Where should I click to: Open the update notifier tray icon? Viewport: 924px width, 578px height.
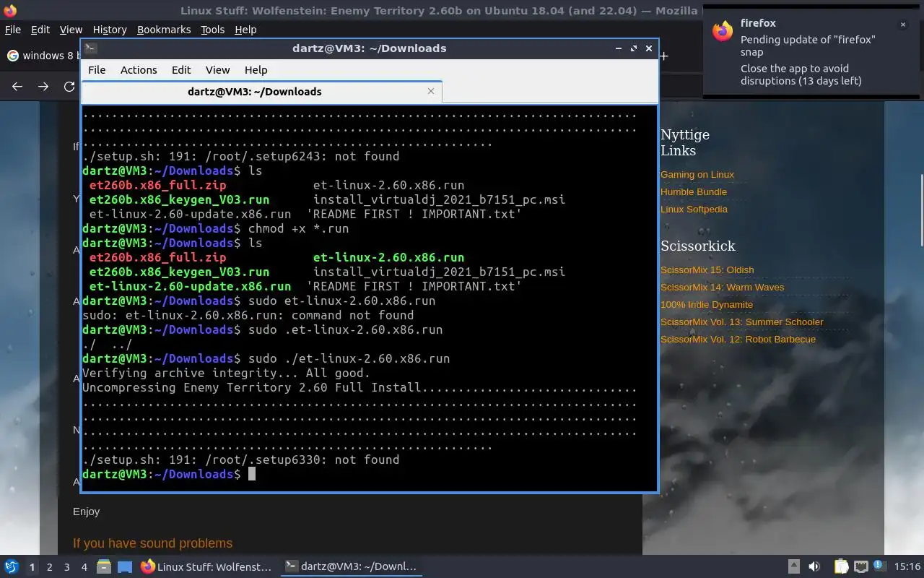pos(879,566)
